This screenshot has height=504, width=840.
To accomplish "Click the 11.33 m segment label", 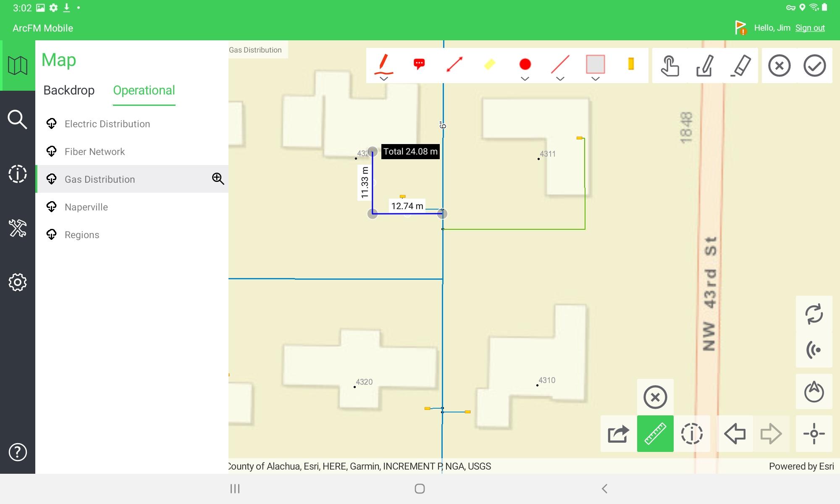I will tap(365, 182).
